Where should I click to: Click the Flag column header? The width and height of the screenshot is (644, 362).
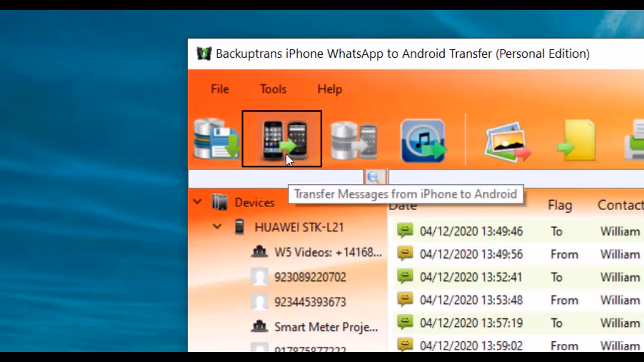(560, 205)
